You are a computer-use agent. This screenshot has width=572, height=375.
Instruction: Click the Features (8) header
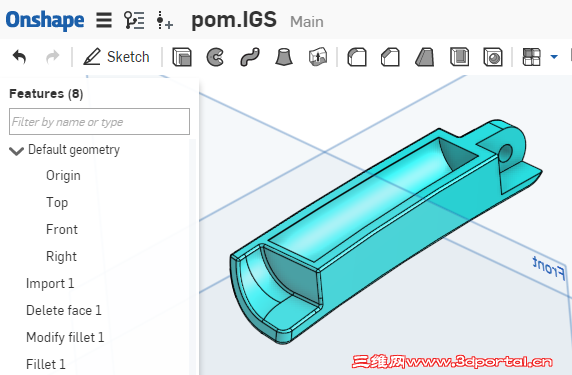point(46,94)
